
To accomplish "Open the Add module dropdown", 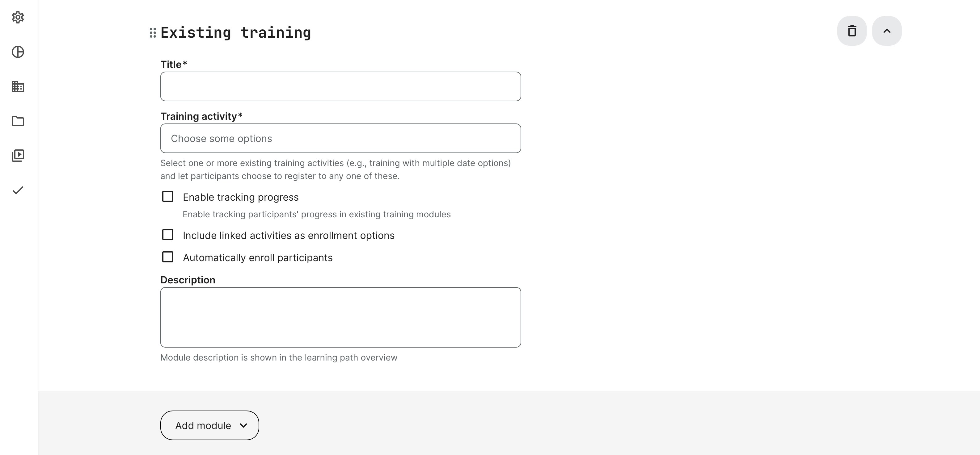I will pos(209,425).
